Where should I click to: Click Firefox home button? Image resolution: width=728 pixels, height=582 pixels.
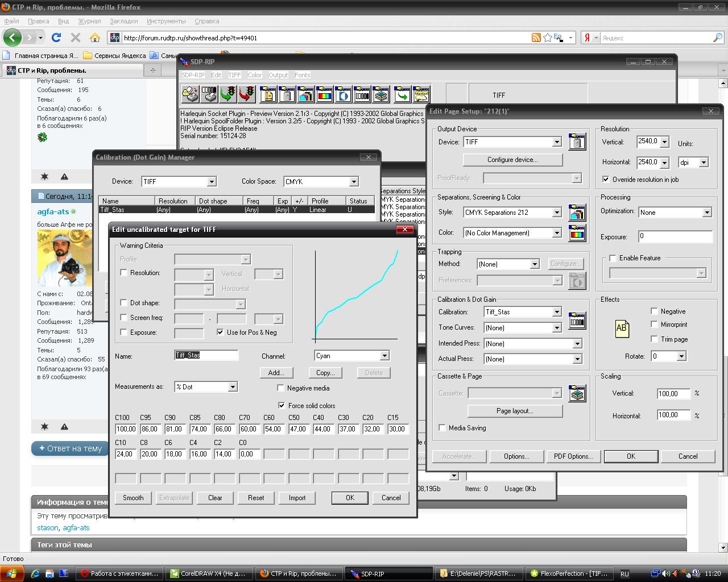(95, 38)
